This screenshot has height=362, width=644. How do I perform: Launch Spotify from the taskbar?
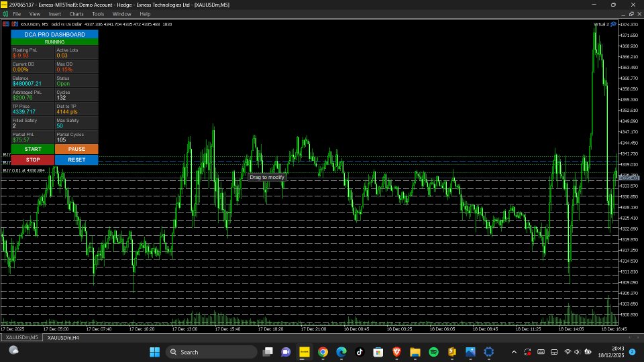pos(433,352)
